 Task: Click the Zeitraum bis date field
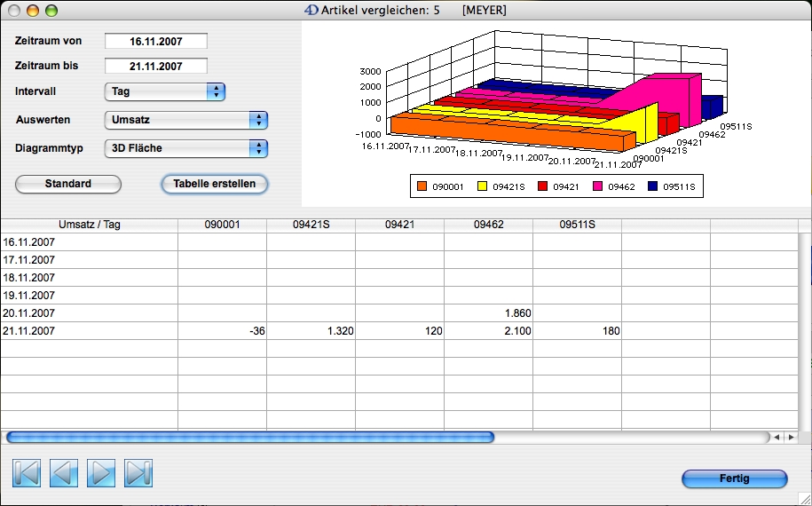(155, 66)
